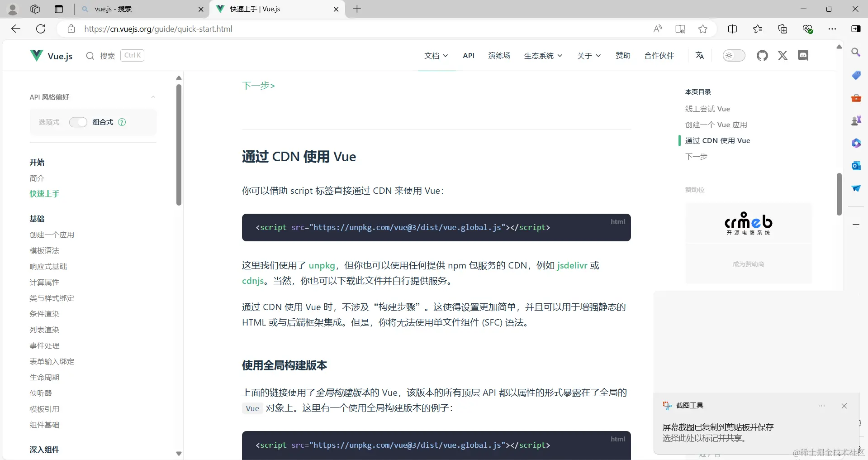Image resolution: width=868 pixels, height=460 pixels.
Task: Open split screen view
Action: point(733,29)
